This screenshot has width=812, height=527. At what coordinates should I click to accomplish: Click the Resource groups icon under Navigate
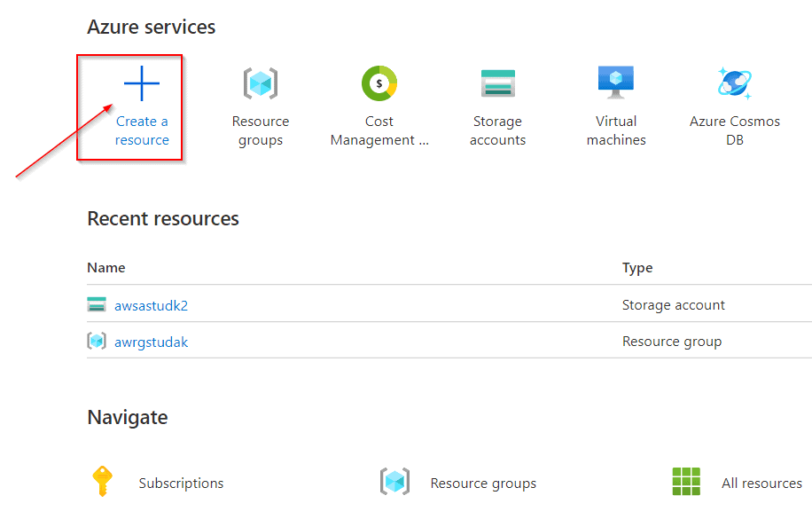coord(395,483)
